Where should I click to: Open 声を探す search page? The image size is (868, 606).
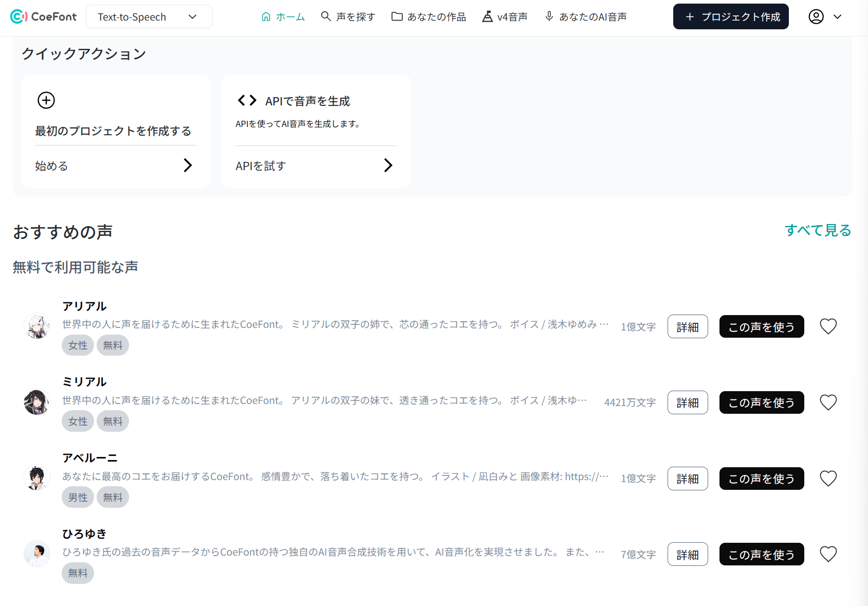pos(348,17)
